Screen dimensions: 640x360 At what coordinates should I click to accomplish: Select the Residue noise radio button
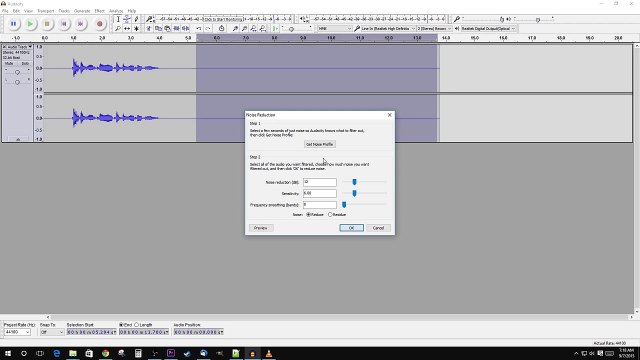click(330, 215)
